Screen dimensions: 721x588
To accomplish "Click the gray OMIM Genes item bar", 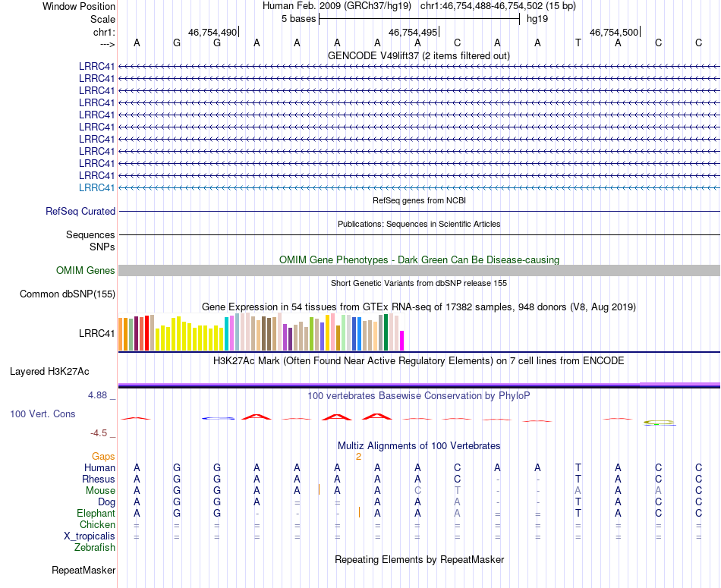I will (419, 270).
